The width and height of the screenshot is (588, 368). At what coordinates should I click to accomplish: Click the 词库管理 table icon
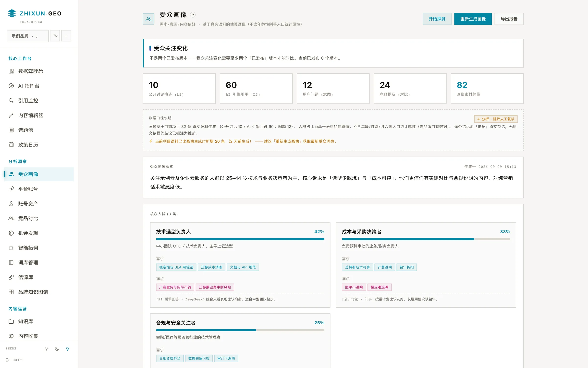[11, 263]
